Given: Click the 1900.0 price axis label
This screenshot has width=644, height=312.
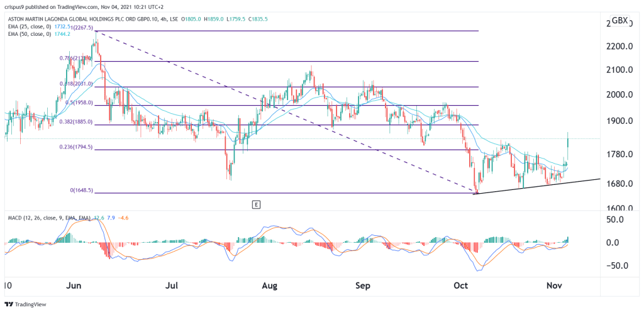Looking at the screenshot, I should [x=620, y=121].
